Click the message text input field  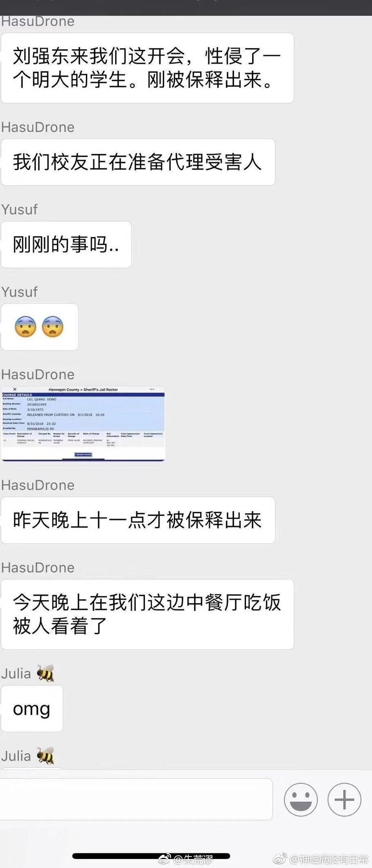click(136, 799)
